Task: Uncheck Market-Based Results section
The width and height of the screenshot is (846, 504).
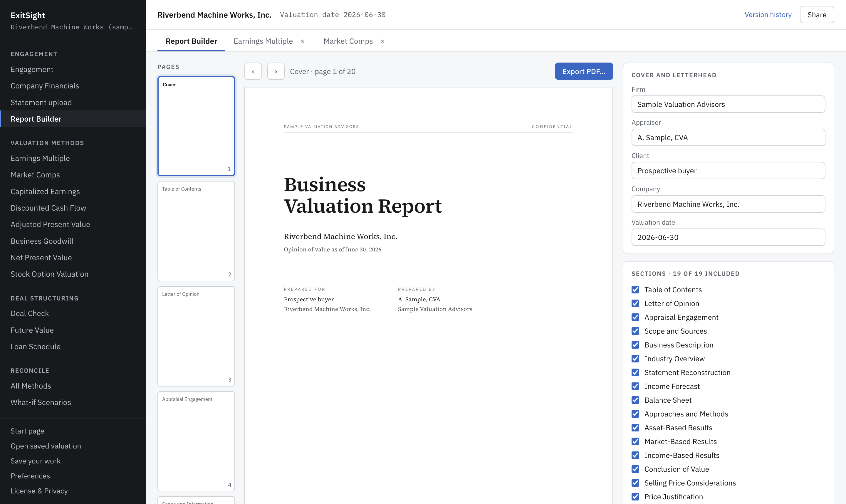Action: coord(635,441)
